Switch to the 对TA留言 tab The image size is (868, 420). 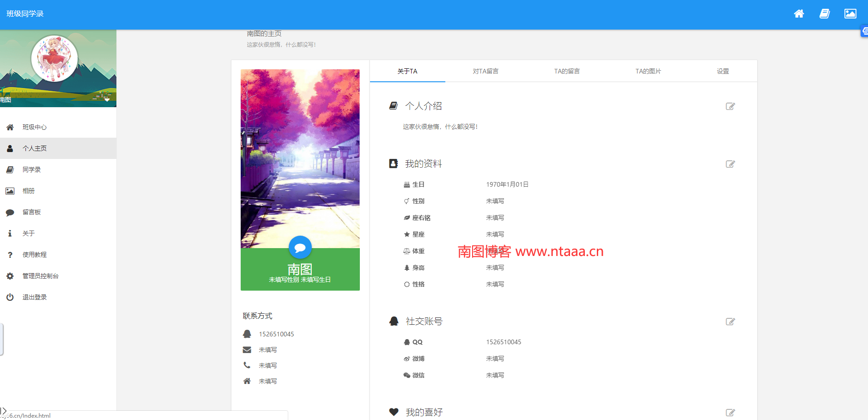[485, 71]
